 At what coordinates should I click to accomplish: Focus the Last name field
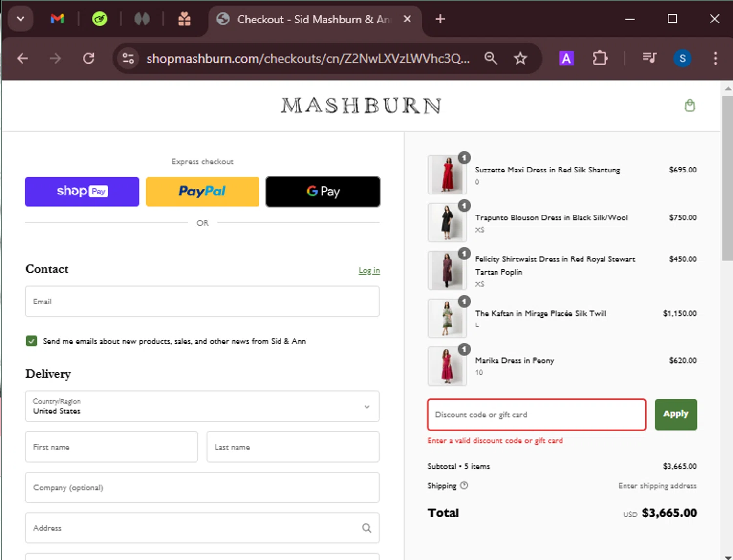293,447
